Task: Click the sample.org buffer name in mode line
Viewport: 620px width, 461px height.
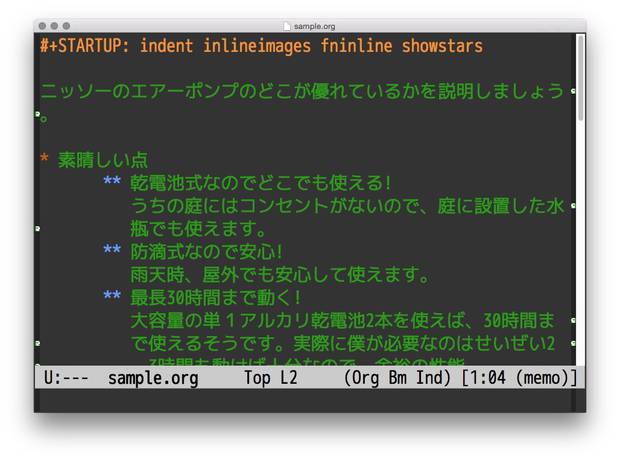Action: [x=153, y=378]
